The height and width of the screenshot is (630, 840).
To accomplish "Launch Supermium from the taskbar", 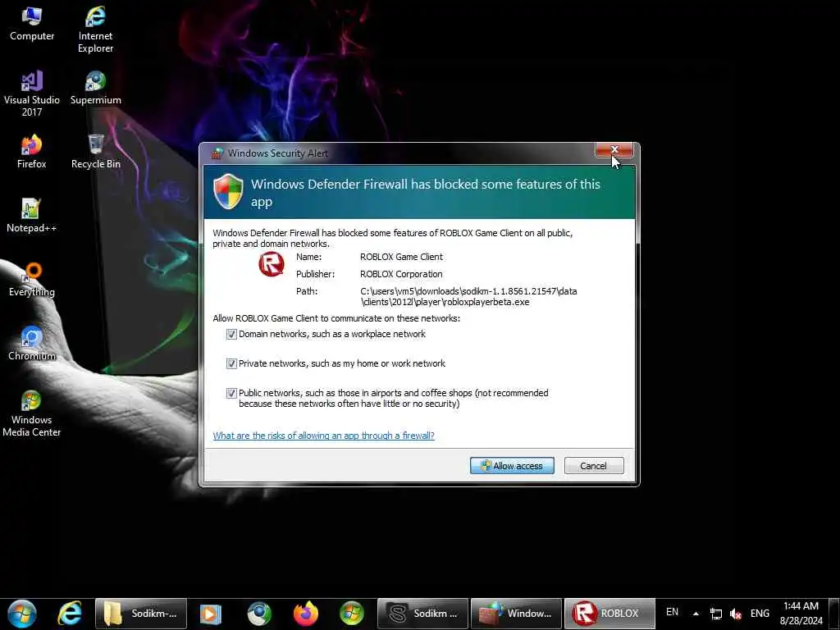I will [259, 614].
